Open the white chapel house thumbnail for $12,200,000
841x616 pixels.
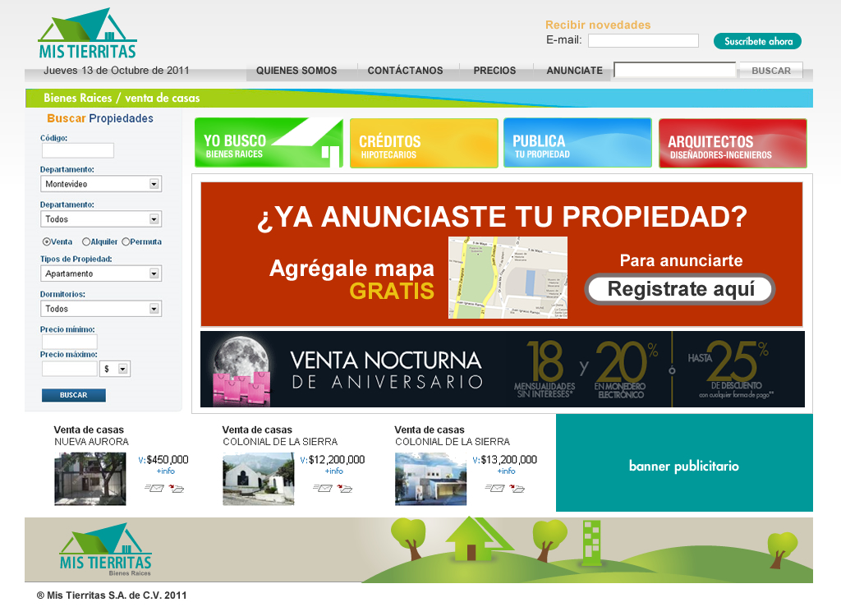[x=259, y=479]
